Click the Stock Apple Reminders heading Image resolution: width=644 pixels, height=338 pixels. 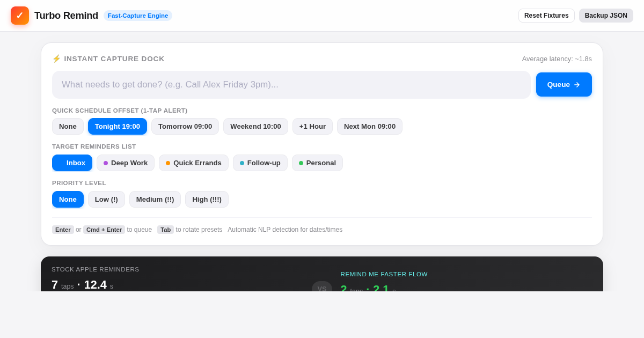pos(96,269)
